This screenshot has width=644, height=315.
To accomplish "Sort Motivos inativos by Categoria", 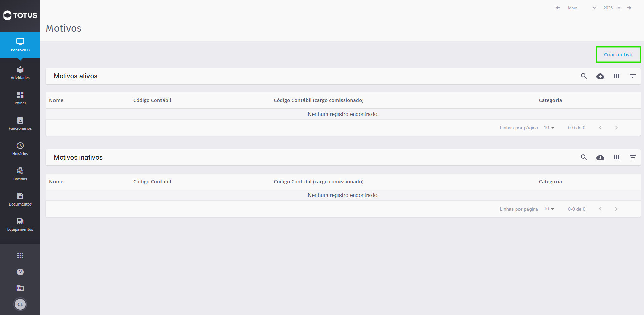I will [550, 182].
